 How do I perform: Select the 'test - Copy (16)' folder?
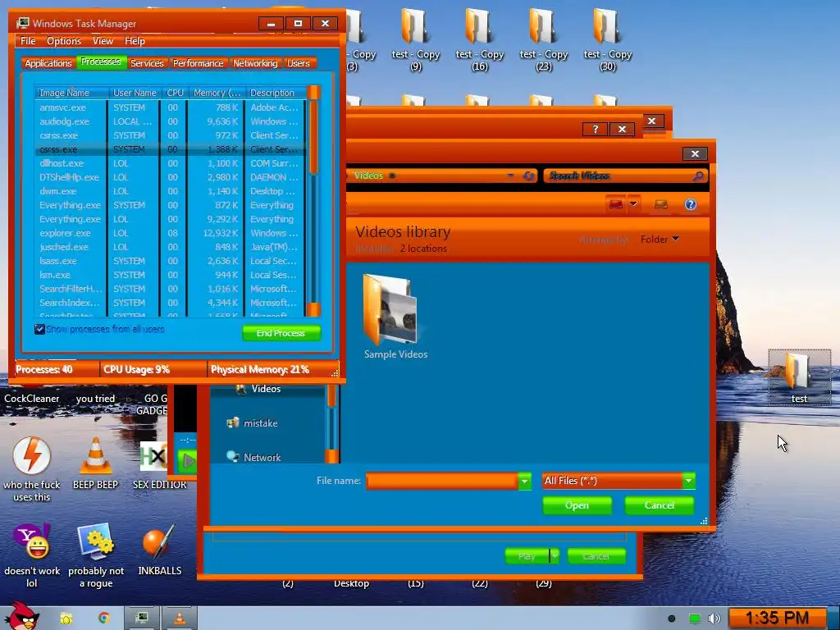click(479, 39)
